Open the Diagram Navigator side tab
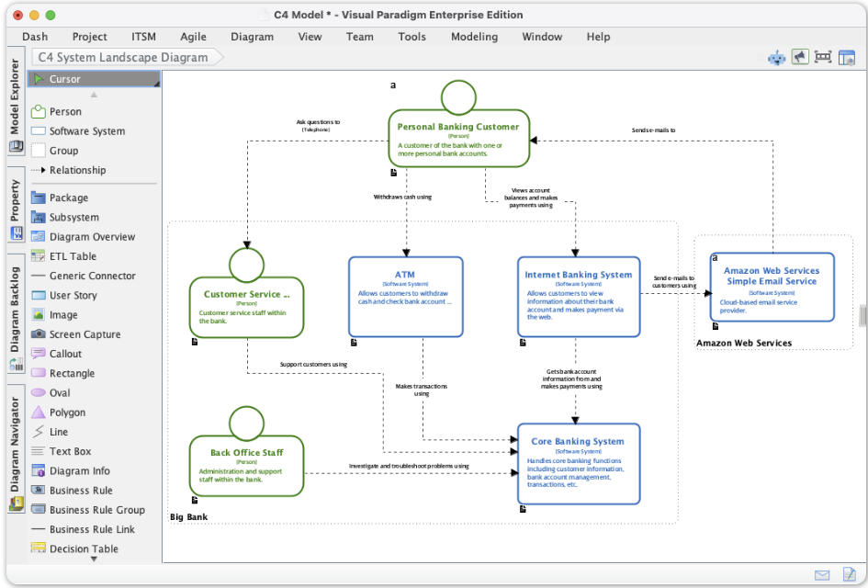 [x=16, y=449]
